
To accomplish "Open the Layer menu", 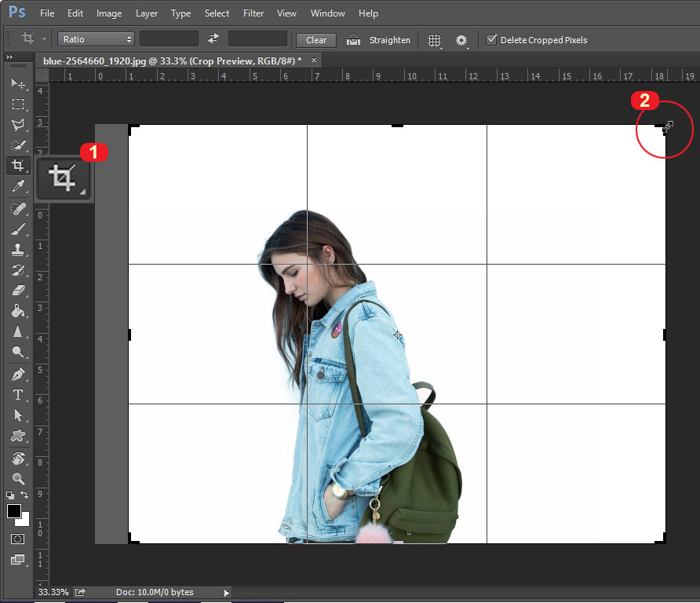I will [x=147, y=13].
